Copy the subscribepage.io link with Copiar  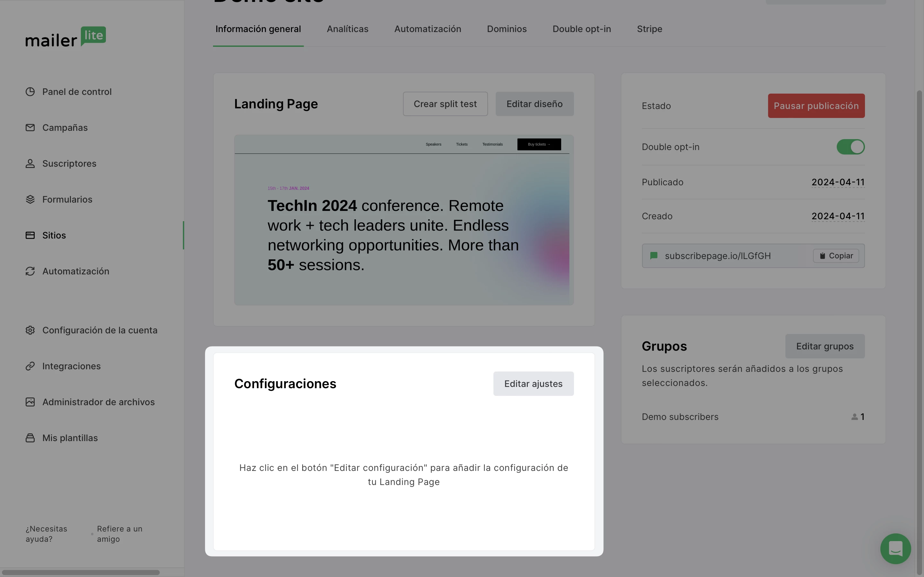tap(836, 256)
